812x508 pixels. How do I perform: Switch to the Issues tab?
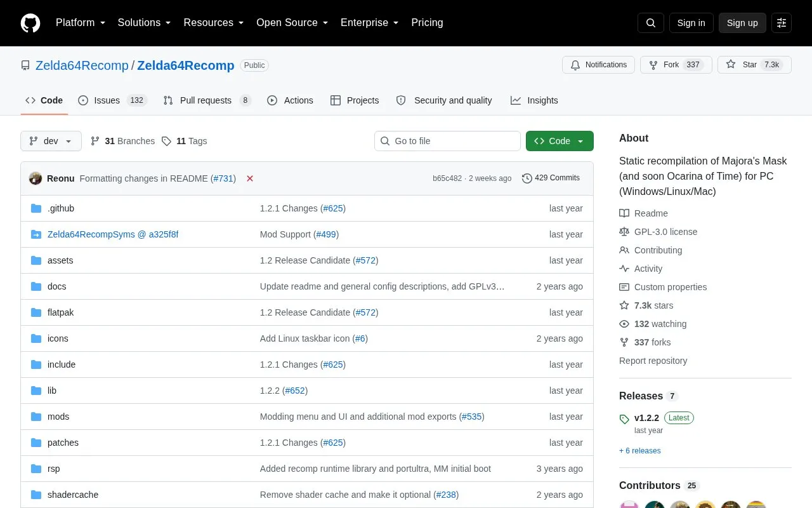point(112,100)
